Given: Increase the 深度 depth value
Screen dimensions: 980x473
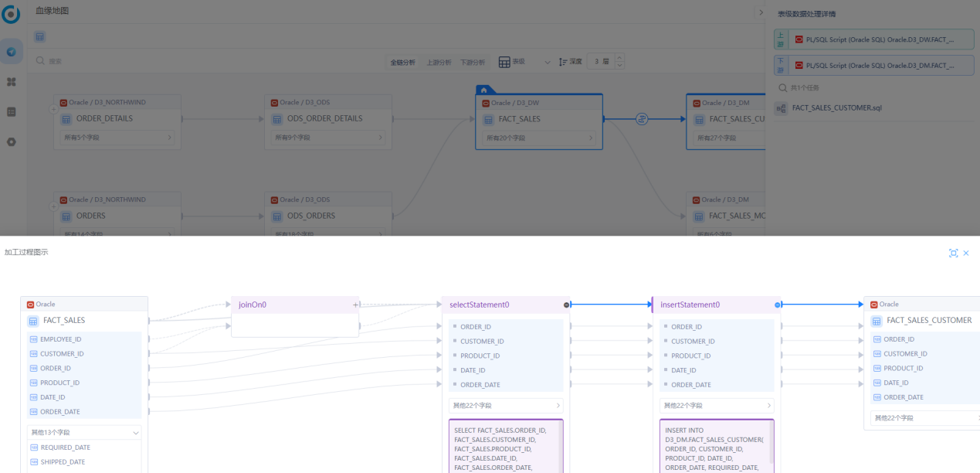Looking at the screenshot, I should [x=619, y=58].
